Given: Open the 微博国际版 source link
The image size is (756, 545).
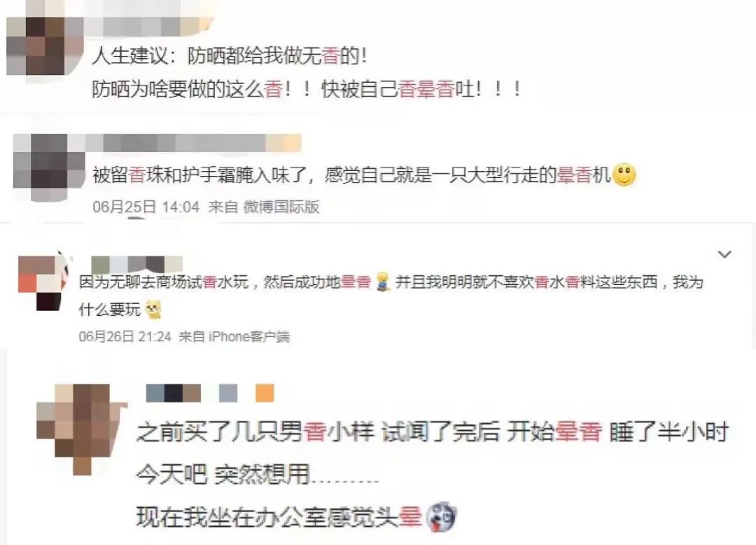Looking at the screenshot, I should pos(281,207).
